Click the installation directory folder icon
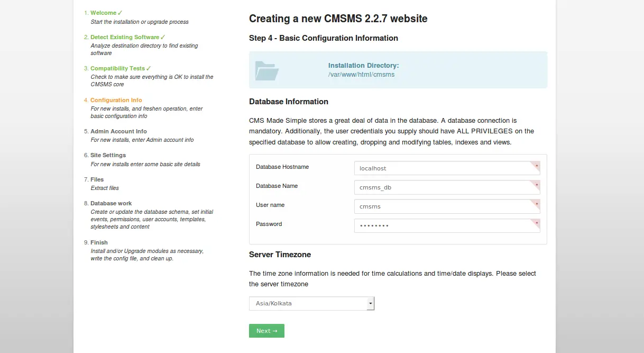The height and width of the screenshot is (353, 644). pos(267,70)
